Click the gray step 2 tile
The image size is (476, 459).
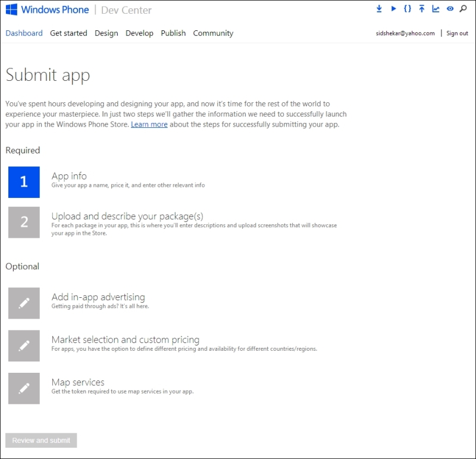(24, 222)
